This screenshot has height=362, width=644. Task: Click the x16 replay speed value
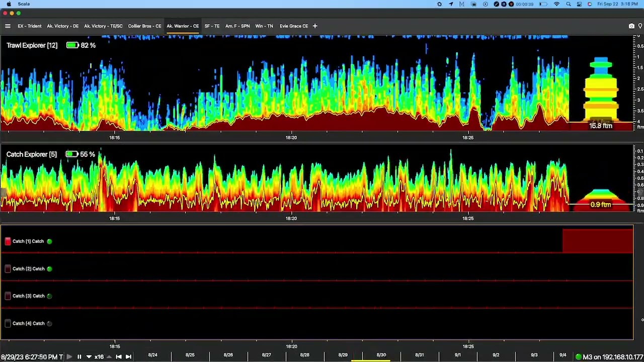click(x=99, y=357)
